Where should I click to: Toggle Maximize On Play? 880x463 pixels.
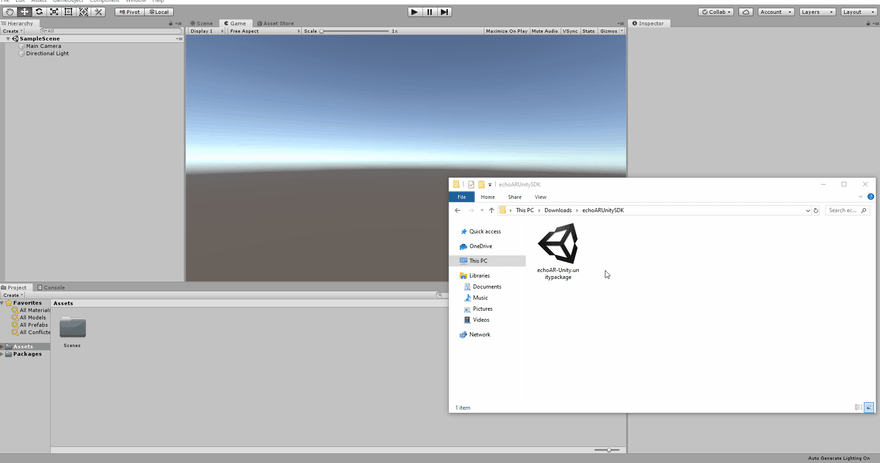[x=506, y=31]
